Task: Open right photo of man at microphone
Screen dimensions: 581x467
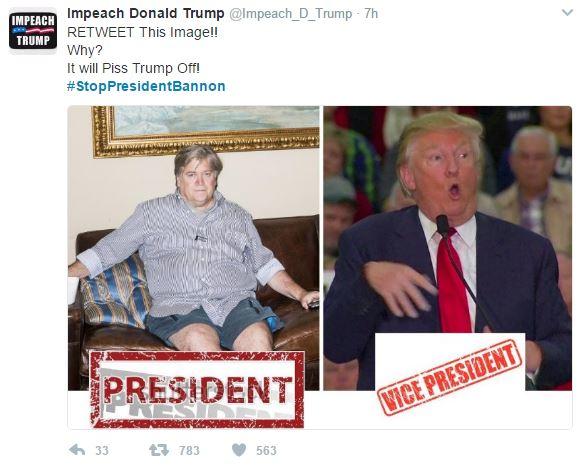Action: click(x=448, y=248)
